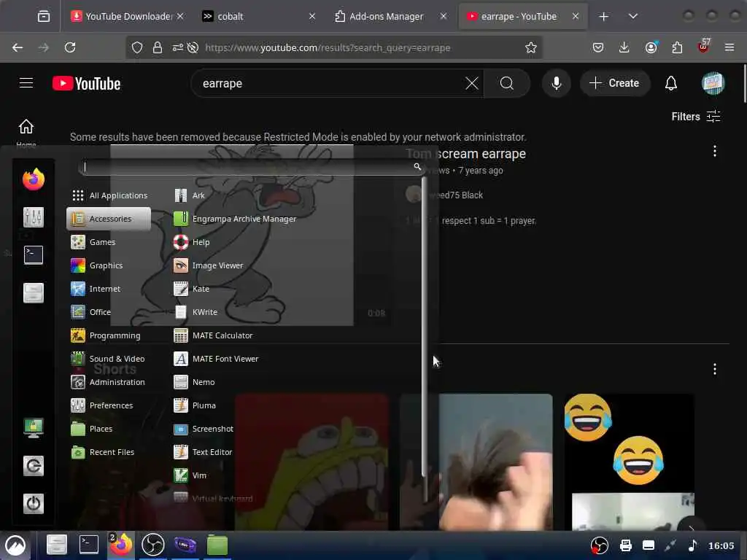747x560 pixels.
Task: Reload the current page
Action: [70, 47]
